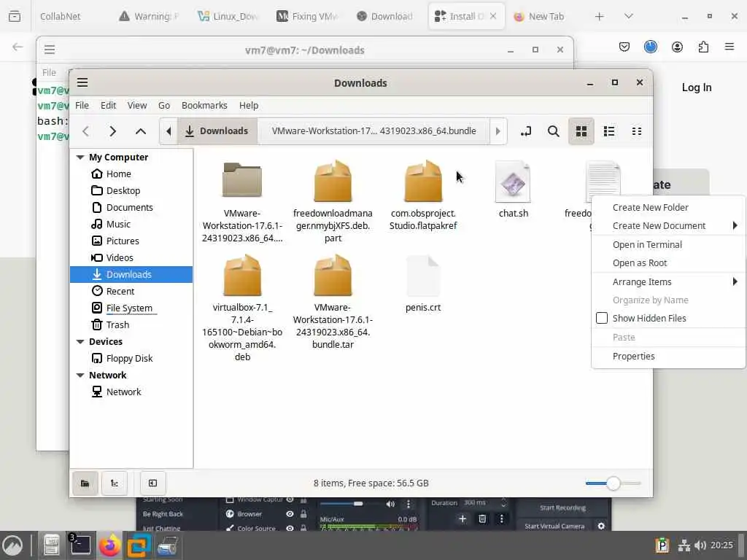Open the Firefox account icon
Viewport: 747px width, 560px height.
point(677,47)
